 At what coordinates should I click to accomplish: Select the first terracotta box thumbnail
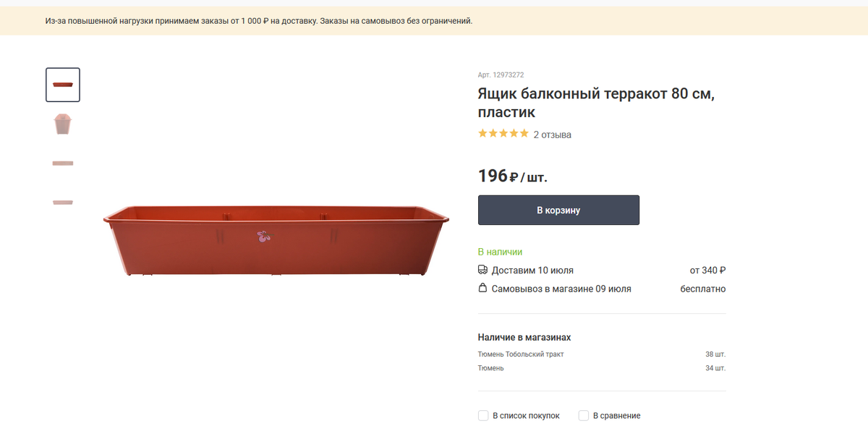(x=63, y=85)
